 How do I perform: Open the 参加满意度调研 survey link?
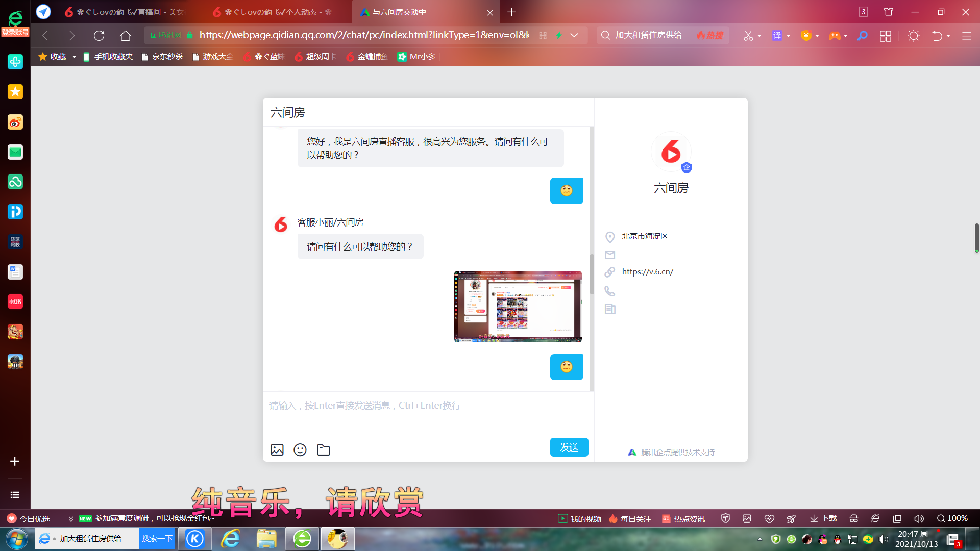[155, 518]
